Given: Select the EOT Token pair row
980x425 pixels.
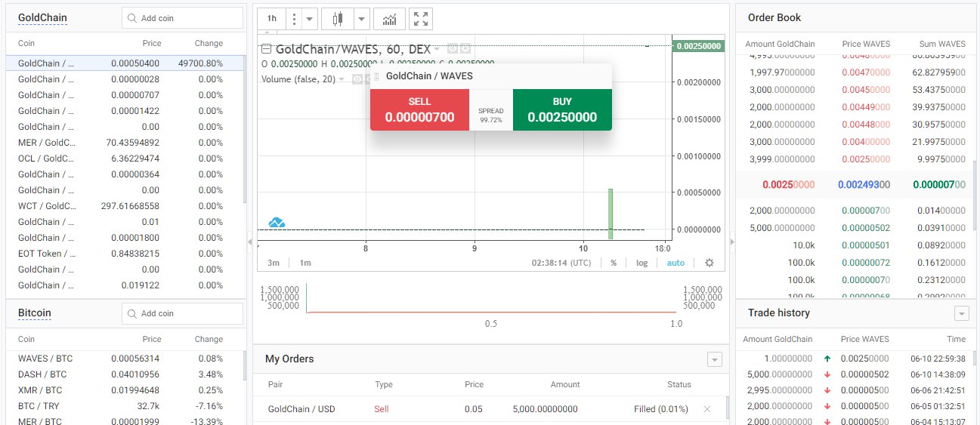Looking at the screenshot, I should [x=125, y=254].
